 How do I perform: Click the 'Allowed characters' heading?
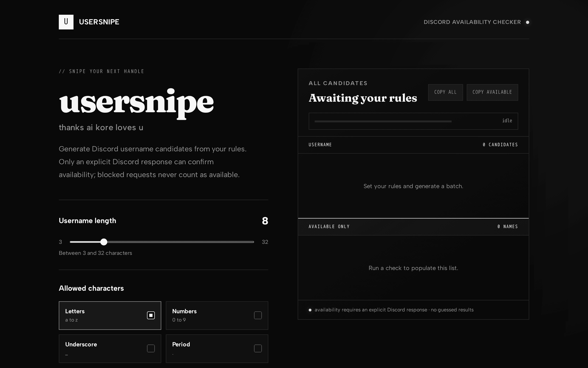click(x=91, y=288)
